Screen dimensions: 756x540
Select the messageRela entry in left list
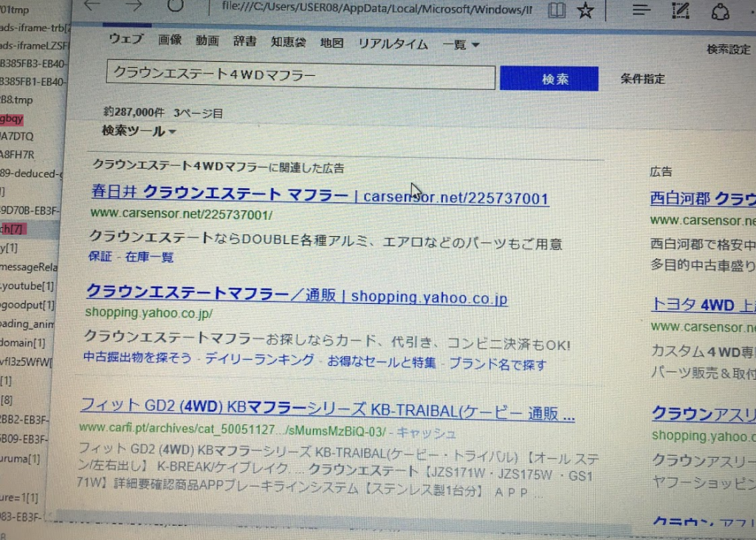[x=29, y=267]
